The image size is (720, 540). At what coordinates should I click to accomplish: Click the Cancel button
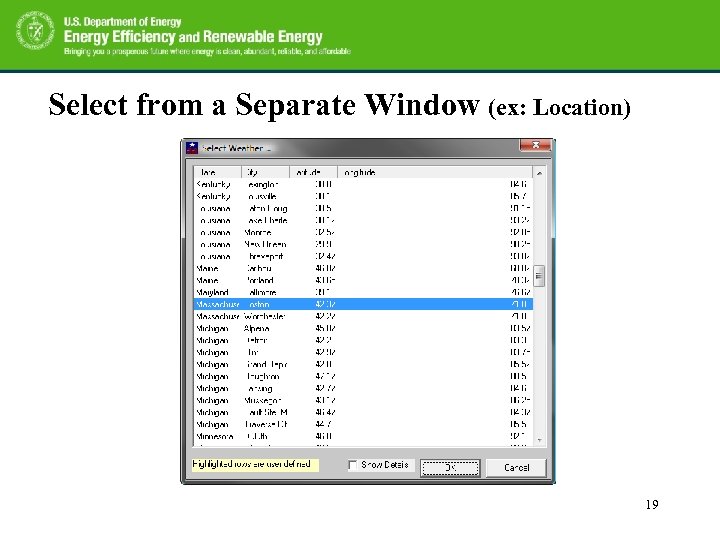click(x=516, y=468)
